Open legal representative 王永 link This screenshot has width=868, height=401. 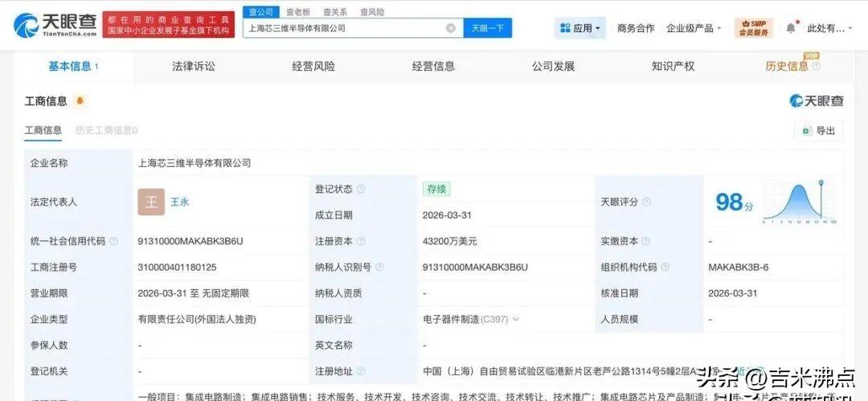pos(180,203)
